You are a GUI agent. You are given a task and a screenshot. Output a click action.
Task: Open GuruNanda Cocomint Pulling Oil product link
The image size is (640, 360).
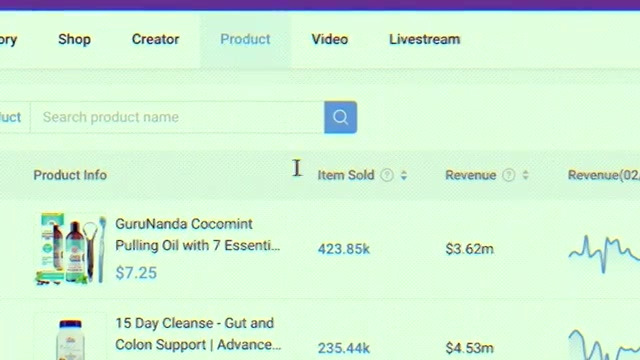(198, 235)
